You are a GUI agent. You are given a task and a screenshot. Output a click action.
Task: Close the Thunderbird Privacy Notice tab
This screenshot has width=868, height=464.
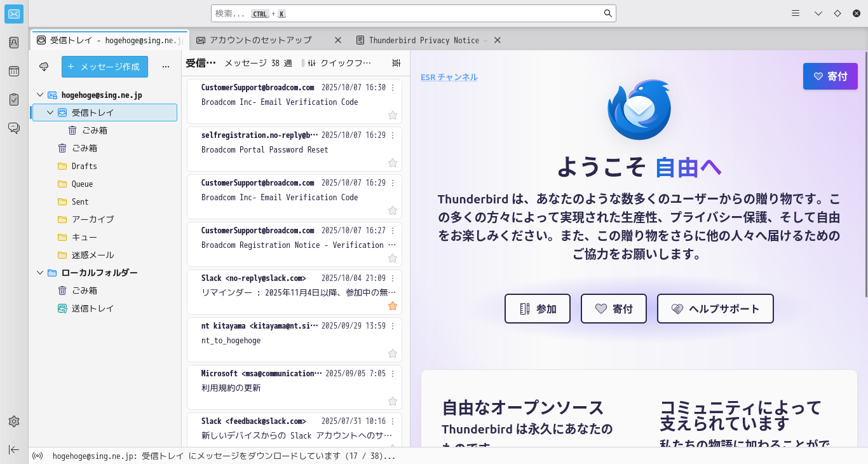tap(498, 40)
